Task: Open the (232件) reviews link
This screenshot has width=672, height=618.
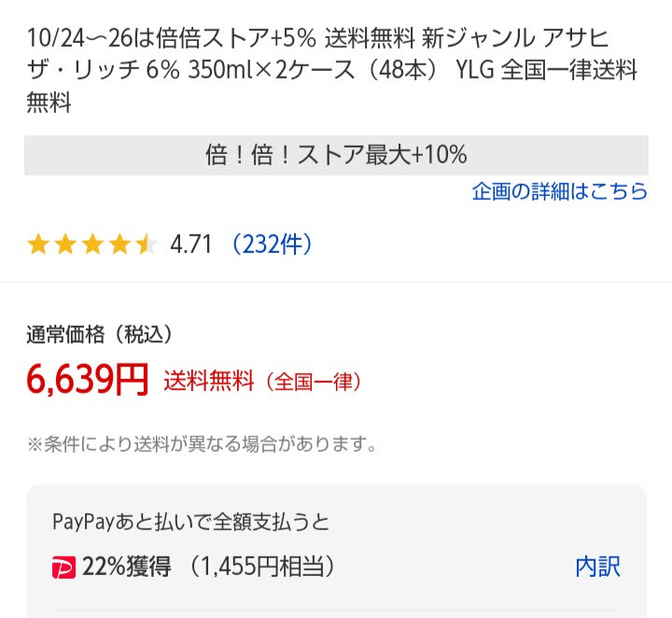Action: (x=272, y=245)
